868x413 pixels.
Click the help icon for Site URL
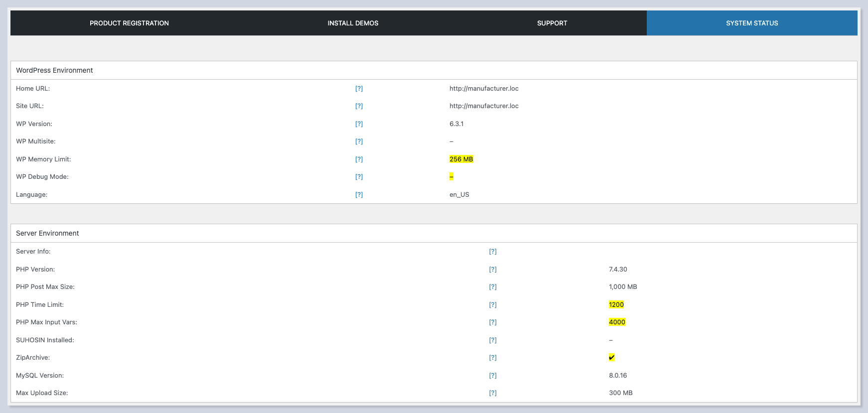pyautogui.click(x=359, y=106)
